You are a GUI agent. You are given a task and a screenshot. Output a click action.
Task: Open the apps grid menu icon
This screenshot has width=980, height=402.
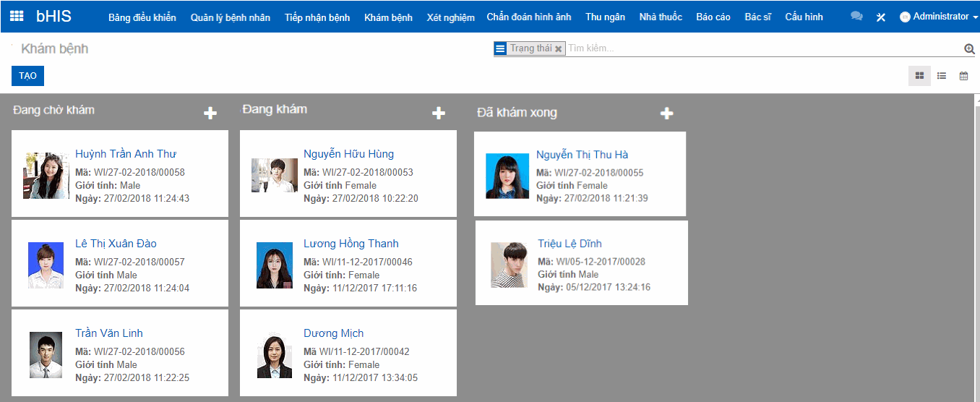(x=17, y=16)
